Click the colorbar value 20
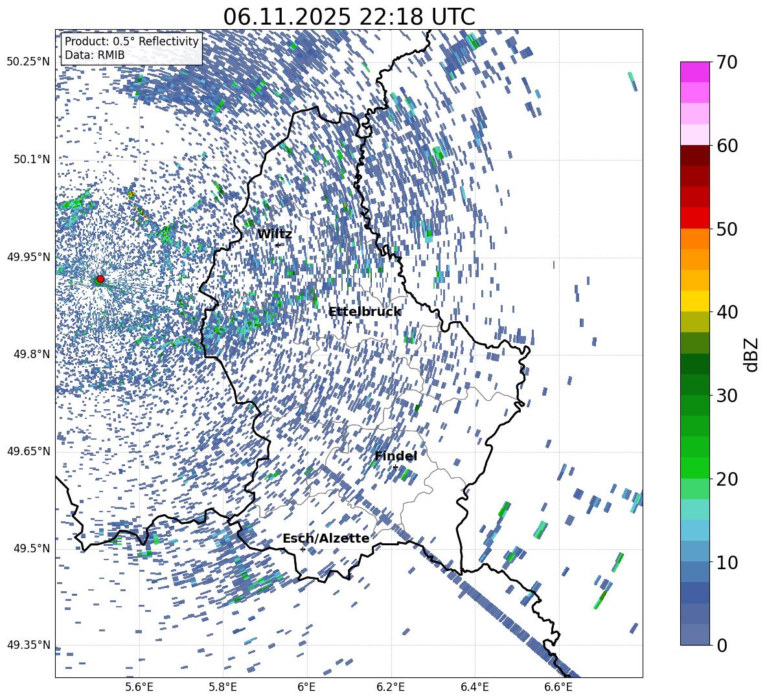This screenshot has width=767, height=700. pos(727,479)
